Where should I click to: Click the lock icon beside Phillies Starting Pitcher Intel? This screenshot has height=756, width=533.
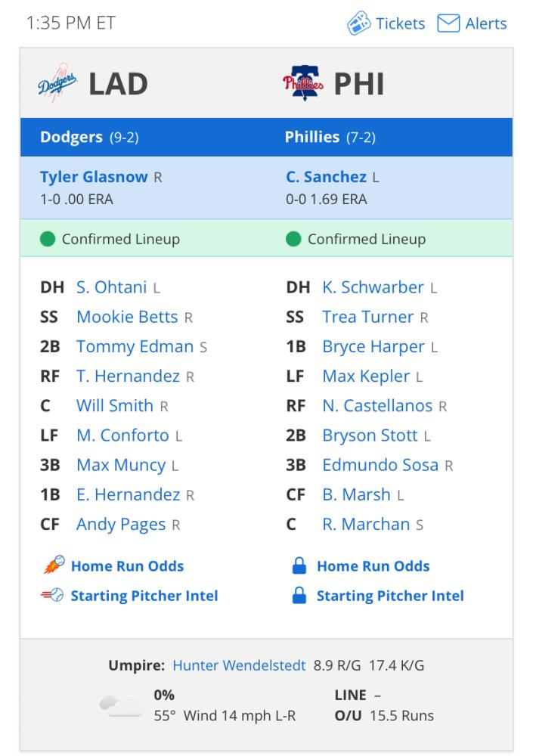(x=299, y=596)
